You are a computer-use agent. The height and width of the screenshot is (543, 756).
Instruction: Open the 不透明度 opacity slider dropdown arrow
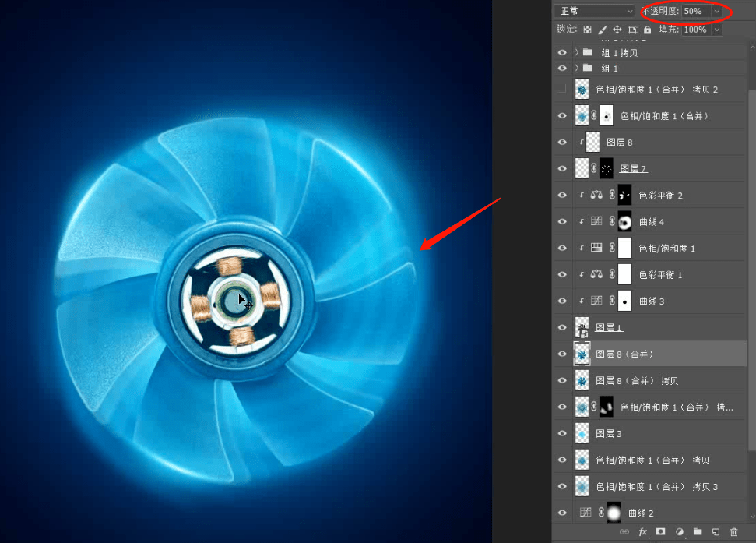[x=716, y=11]
